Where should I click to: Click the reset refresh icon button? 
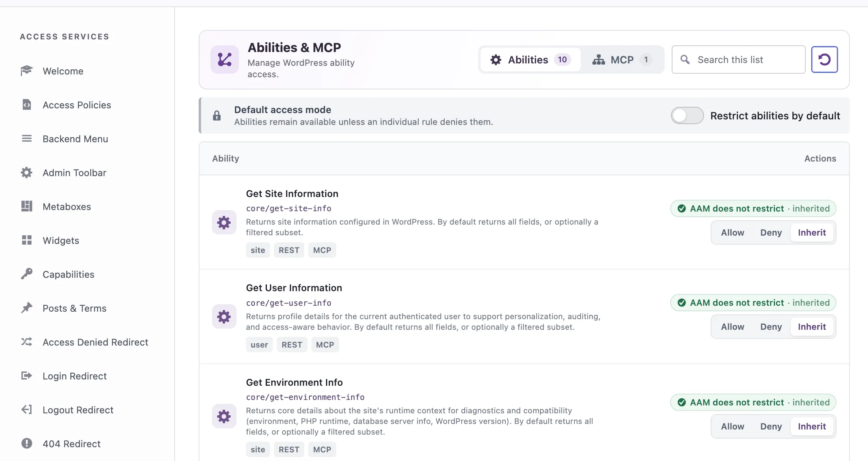pos(824,59)
